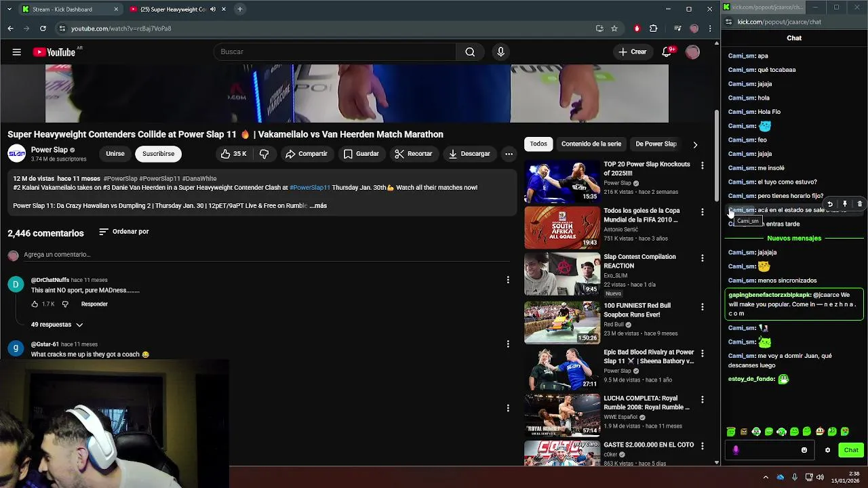Click the Unirse join button

[115, 154]
